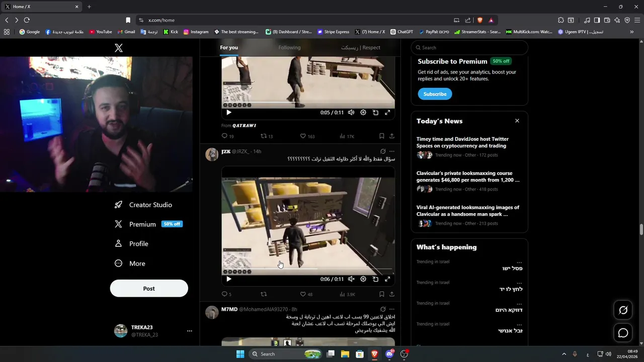Close the Today's News panel
644x362 pixels.
pos(517,121)
